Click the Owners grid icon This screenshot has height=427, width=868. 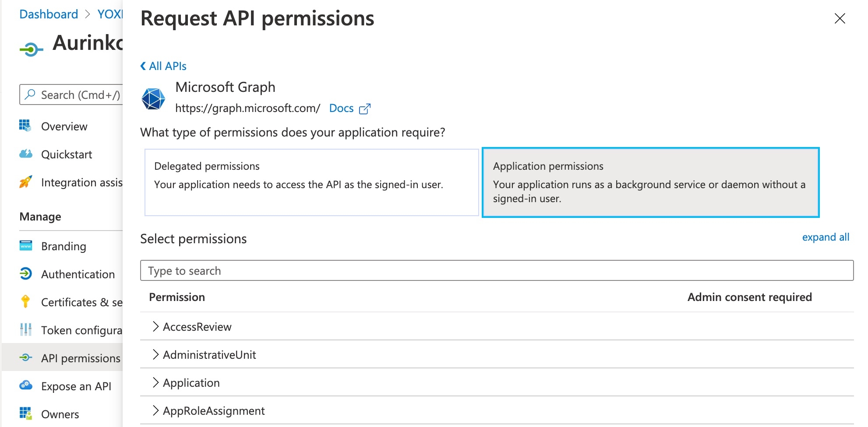(x=26, y=413)
